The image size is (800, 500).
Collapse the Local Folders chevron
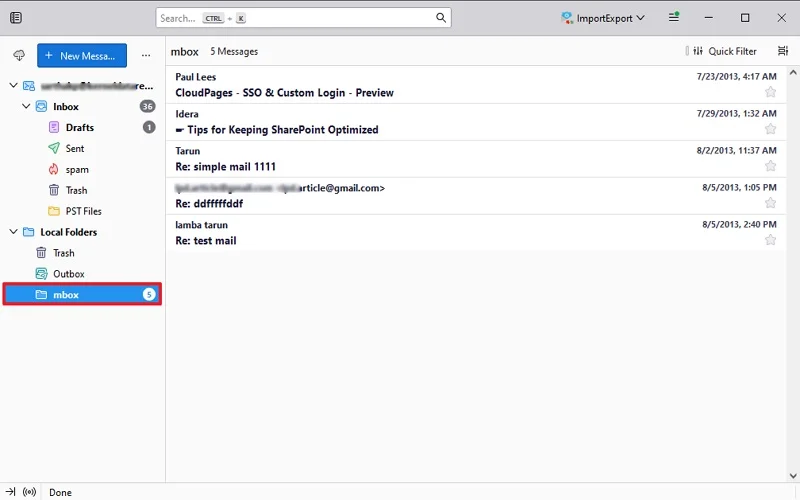click(x=13, y=232)
